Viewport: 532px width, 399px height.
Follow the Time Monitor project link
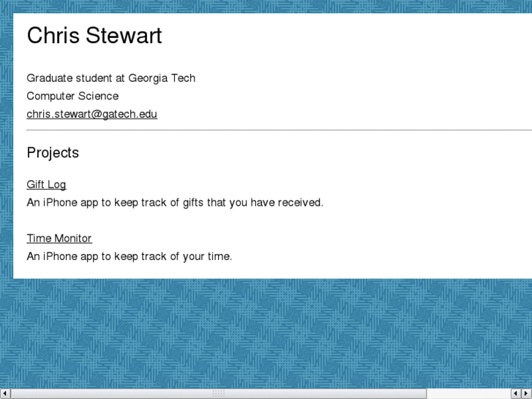pyautogui.click(x=59, y=239)
